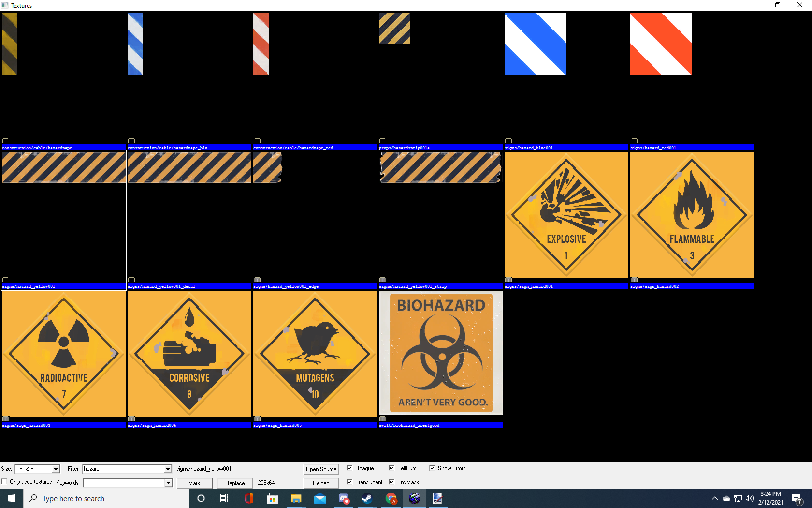This screenshot has width=812, height=508.
Task: Toggle Only used textures checkbox
Action: point(4,482)
